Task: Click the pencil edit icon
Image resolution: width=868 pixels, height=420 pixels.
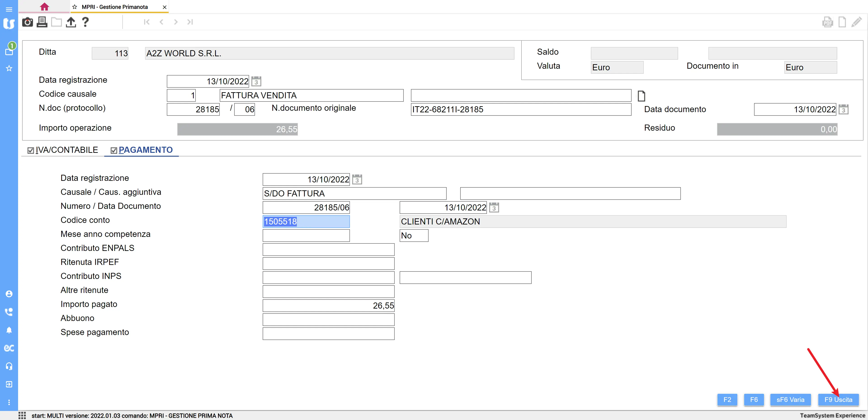Action: tap(856, 23)
